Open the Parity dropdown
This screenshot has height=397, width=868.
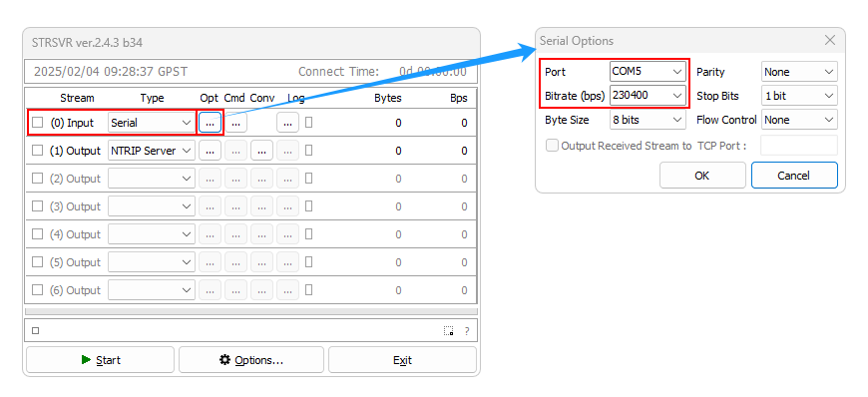click(799, 72)
